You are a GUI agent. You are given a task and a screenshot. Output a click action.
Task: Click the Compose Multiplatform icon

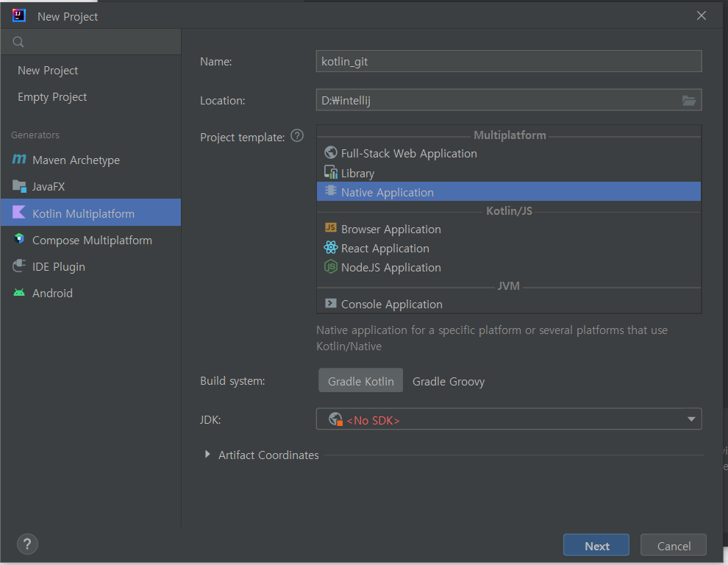tap(19, 239)
